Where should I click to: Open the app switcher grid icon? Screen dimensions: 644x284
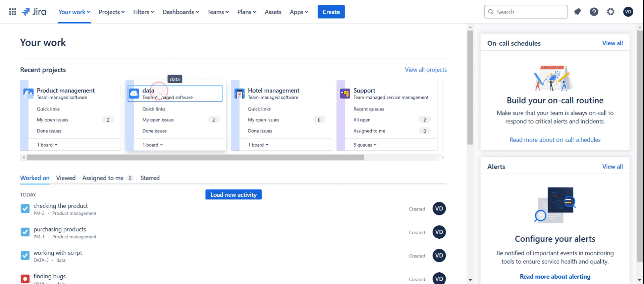point(13,12)
